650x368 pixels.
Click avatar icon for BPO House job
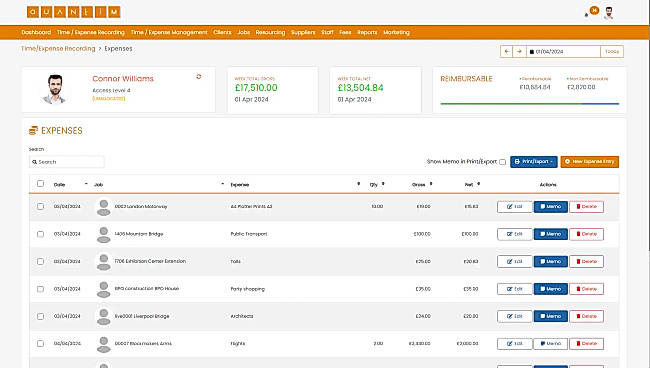click(103, 289)
